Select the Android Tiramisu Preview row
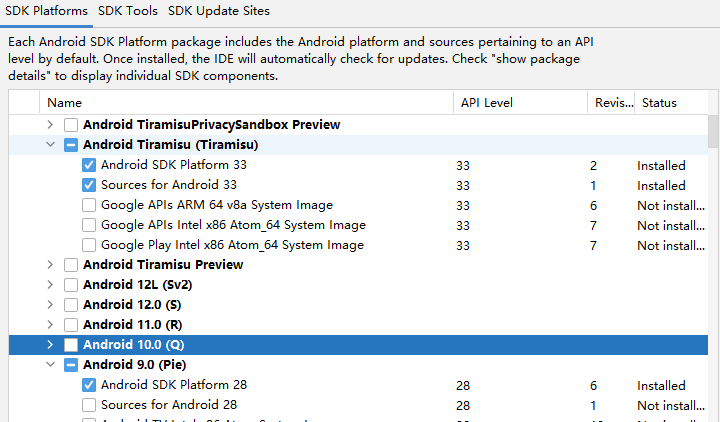Image resolution: width=720 pixels, height=422 pixels. tap(163, 265)
